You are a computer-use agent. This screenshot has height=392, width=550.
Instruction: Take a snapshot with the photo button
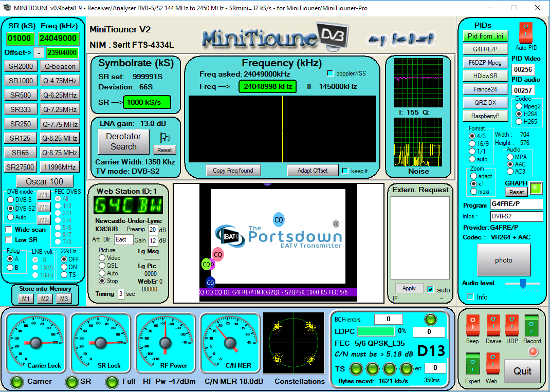coord(504,260)
